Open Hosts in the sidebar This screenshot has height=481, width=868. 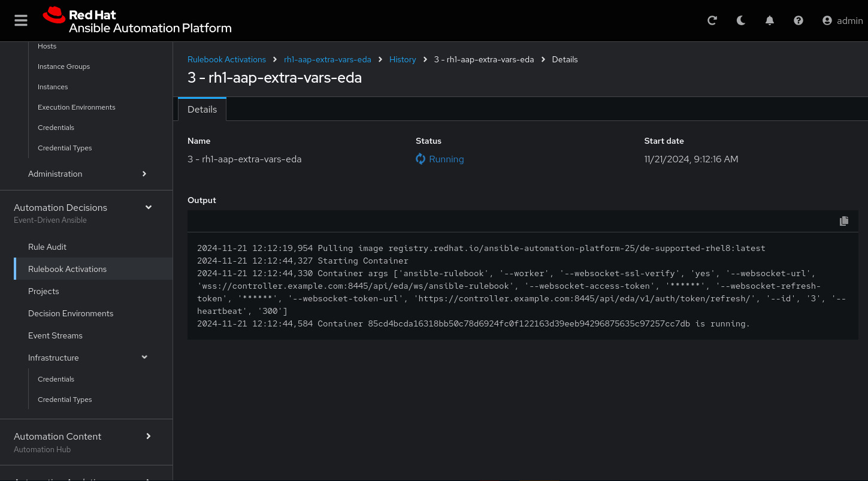47,46
